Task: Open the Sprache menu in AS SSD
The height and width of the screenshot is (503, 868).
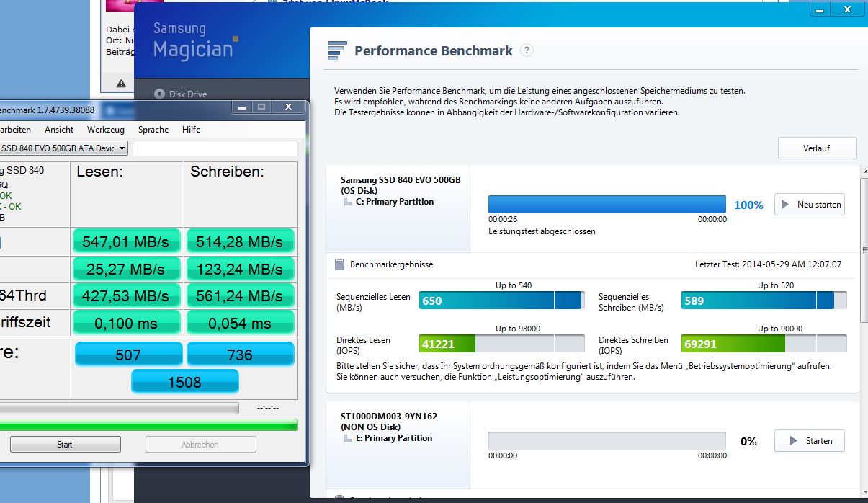Action: 153,130
